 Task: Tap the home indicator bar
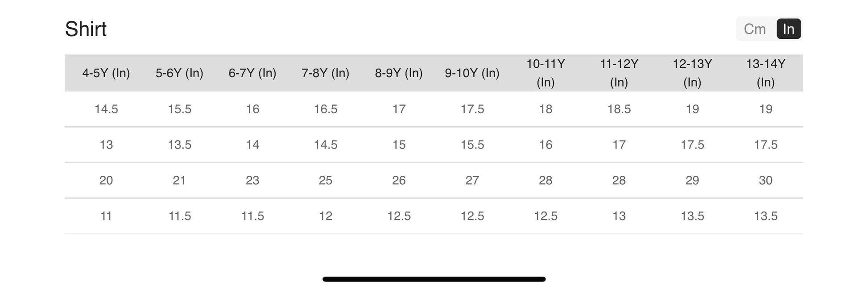(x=434, y=279)
